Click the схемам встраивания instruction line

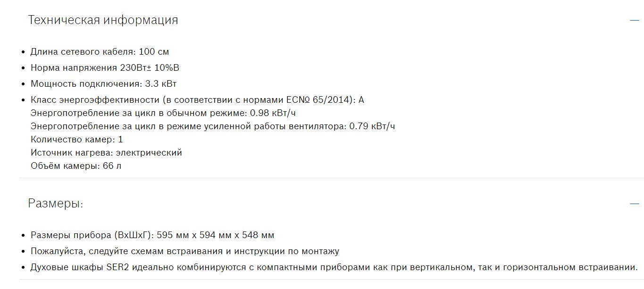coord(184,251)
